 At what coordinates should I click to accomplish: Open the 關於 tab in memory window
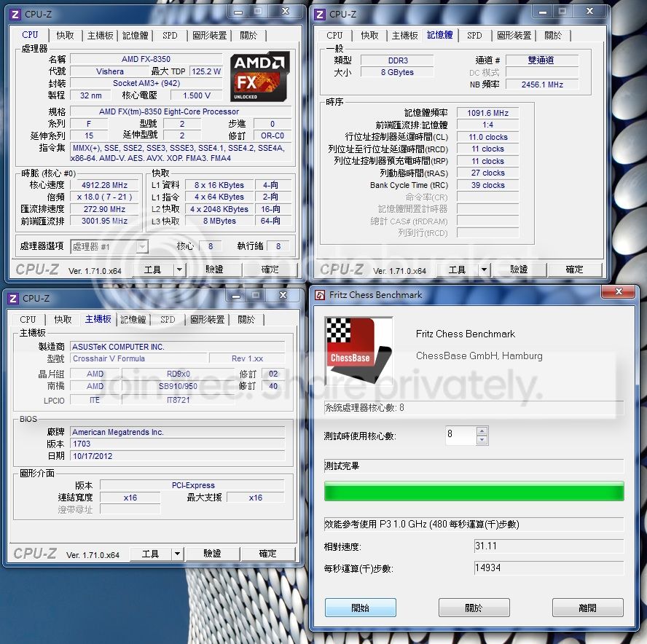click(553, 36)
